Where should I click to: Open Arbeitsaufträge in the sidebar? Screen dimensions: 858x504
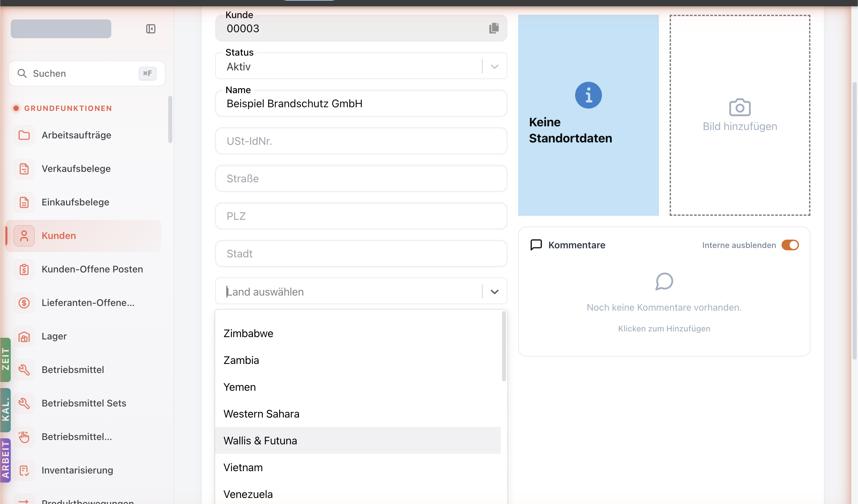pos(83,135)
